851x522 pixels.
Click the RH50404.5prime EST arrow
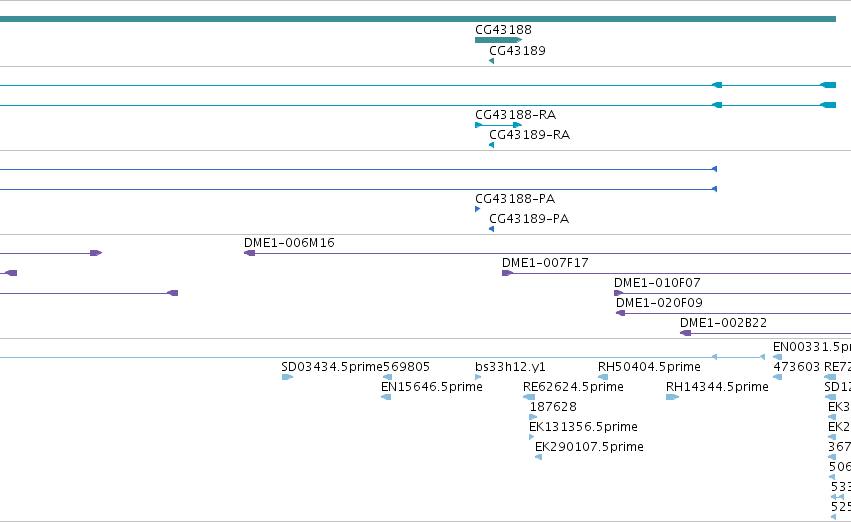click(603, 377)
